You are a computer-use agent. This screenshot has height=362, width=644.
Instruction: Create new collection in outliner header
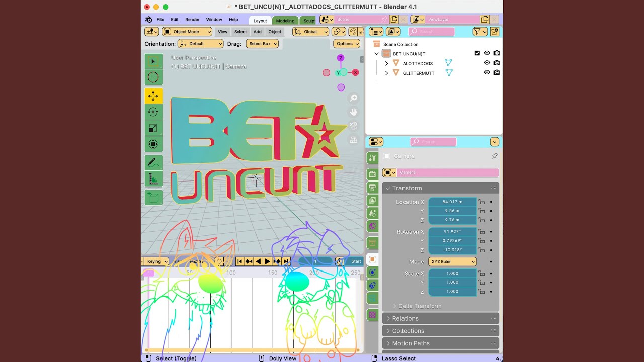(495, 32)
